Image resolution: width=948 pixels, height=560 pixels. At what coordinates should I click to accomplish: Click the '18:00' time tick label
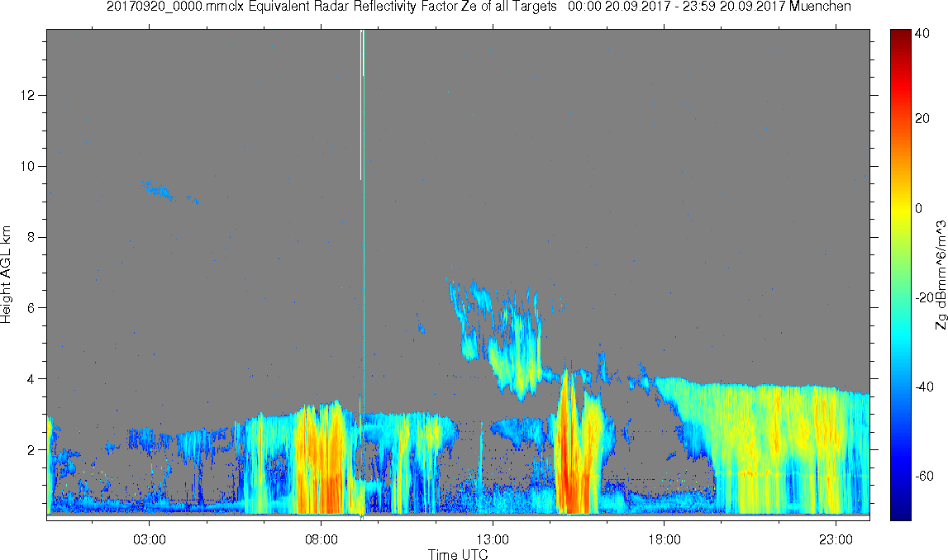[665, 539]
